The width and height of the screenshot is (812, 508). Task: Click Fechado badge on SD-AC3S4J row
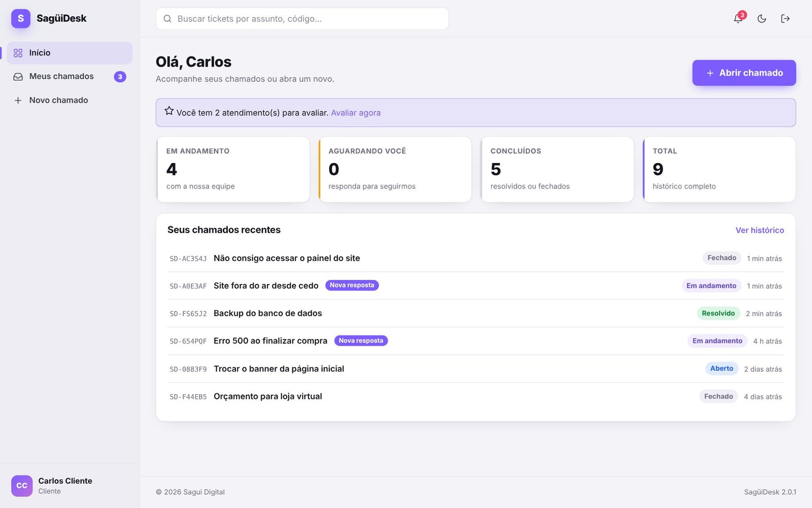[722, 258]
